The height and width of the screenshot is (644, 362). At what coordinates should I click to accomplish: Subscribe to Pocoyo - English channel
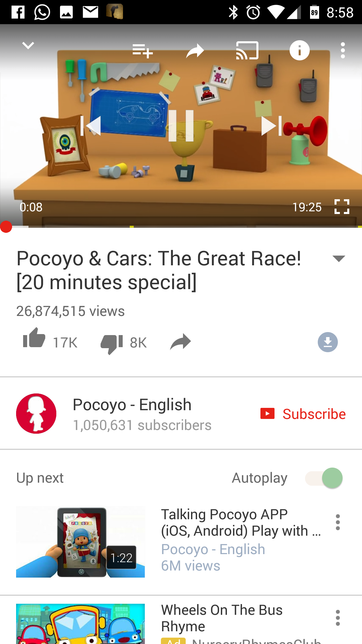click(303, 414)
